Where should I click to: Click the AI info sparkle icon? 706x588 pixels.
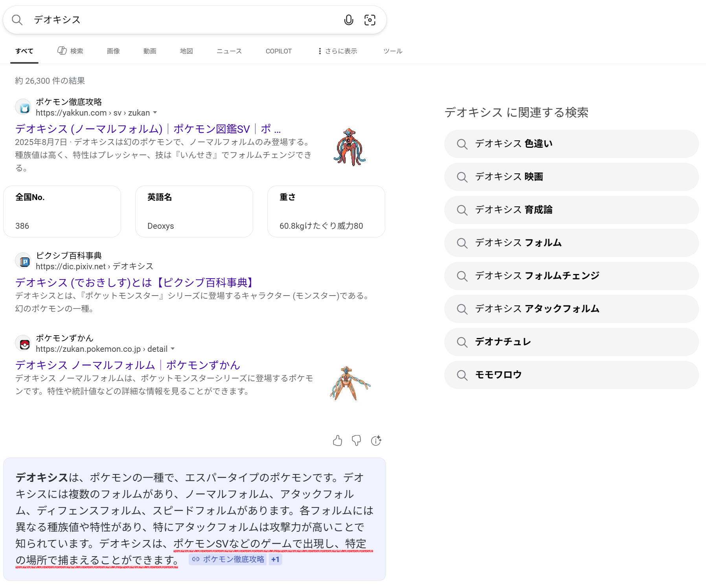pyautogui.click(x=376, y=441)
